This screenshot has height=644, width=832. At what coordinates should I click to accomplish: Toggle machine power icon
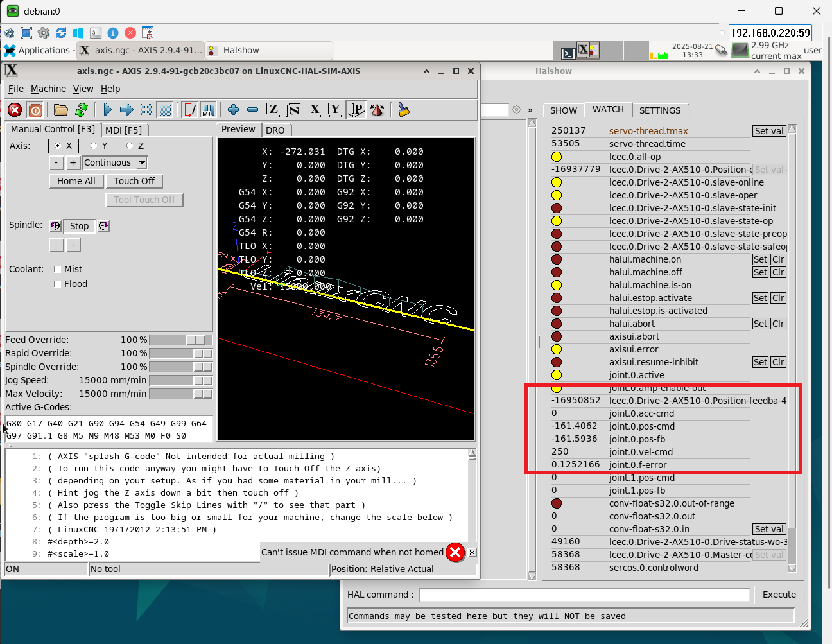[35, 110]
